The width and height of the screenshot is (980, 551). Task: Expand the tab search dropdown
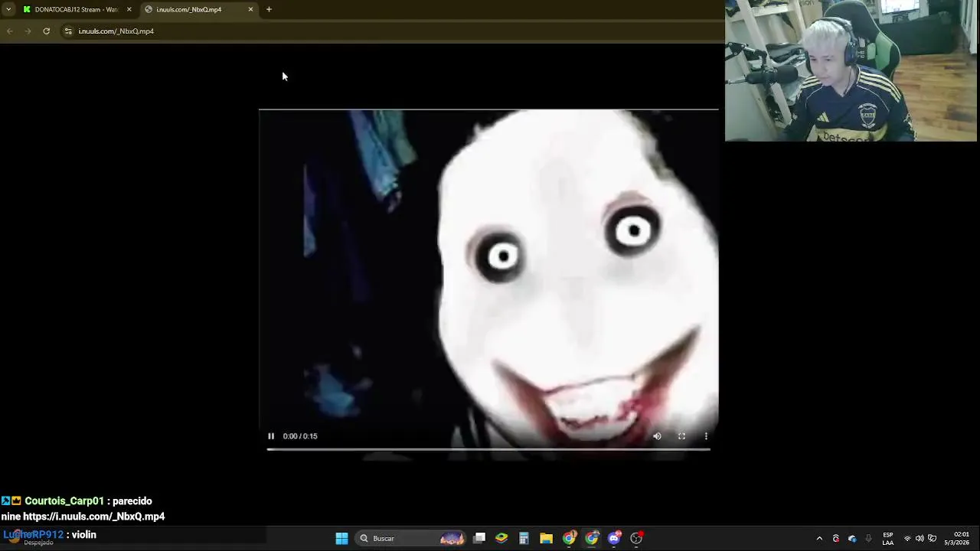[x=8, y=9]
